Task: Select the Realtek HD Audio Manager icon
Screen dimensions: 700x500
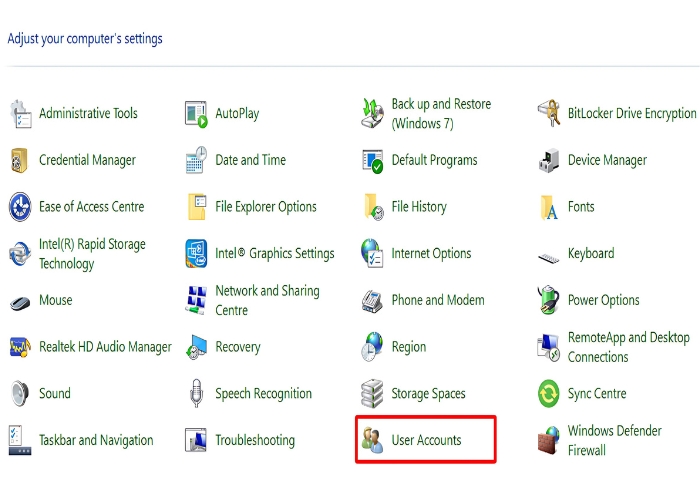Action: click(20, 347)
